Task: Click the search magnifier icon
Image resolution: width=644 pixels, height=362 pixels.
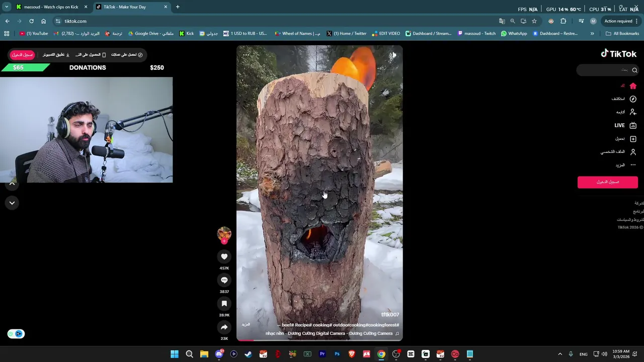Action: [x=634, y=70]
